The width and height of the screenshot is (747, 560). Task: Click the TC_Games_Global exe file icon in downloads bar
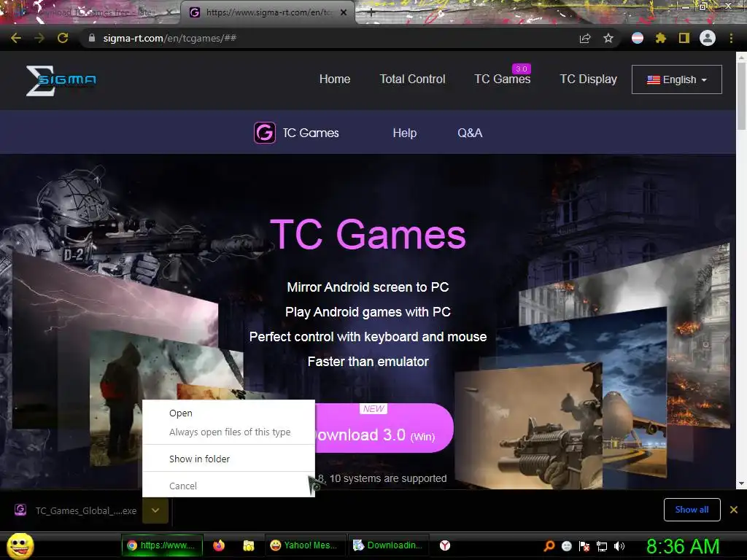pyautogui.click(x=20, y=510)
